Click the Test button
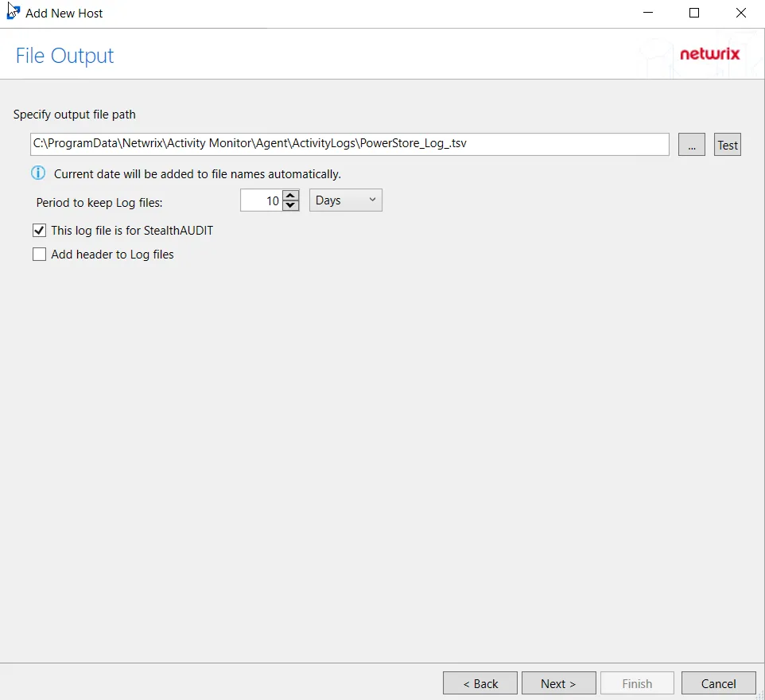 pyautogui.click(x=728, y=145)
